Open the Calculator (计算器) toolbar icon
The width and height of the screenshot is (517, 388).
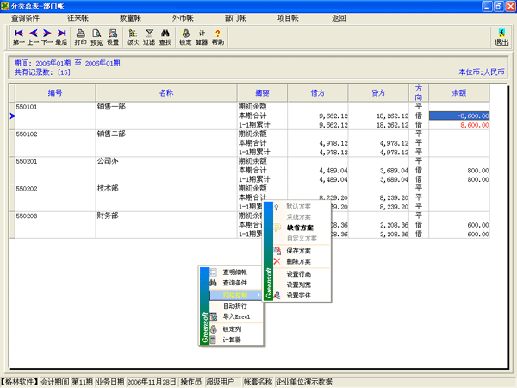click(202, 37)
